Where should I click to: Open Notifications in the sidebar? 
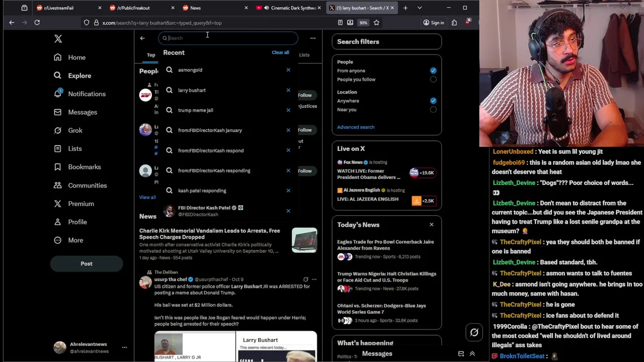[79, 94]
